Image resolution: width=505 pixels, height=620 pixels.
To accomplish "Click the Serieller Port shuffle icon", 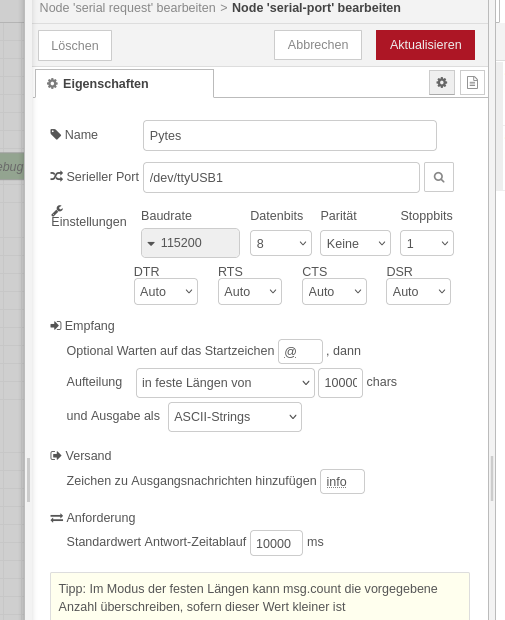I will 56,176.
